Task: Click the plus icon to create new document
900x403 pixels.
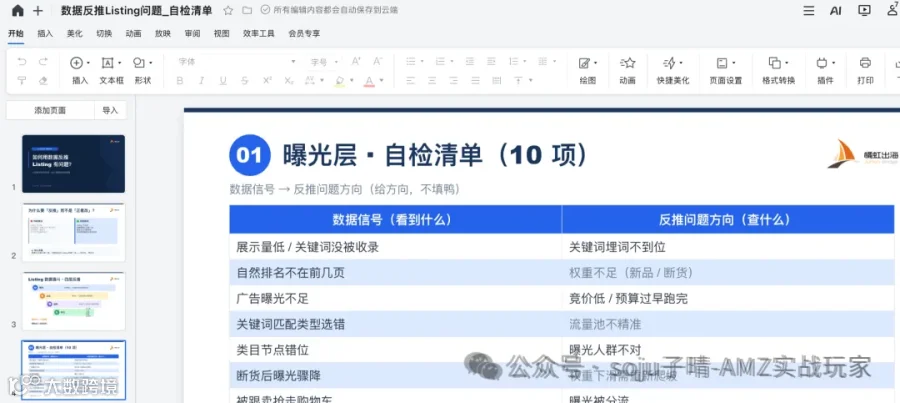Action: tap(38, 10)
